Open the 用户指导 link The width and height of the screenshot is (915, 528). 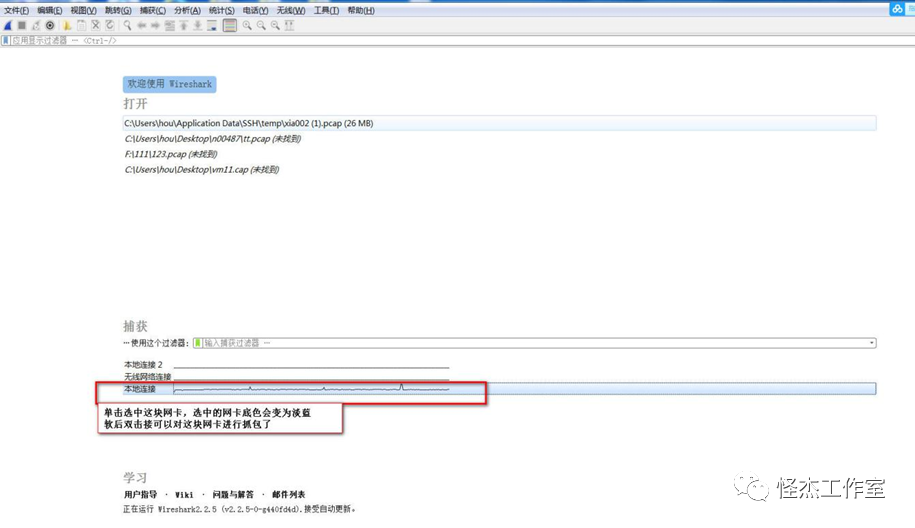point(140,494)
